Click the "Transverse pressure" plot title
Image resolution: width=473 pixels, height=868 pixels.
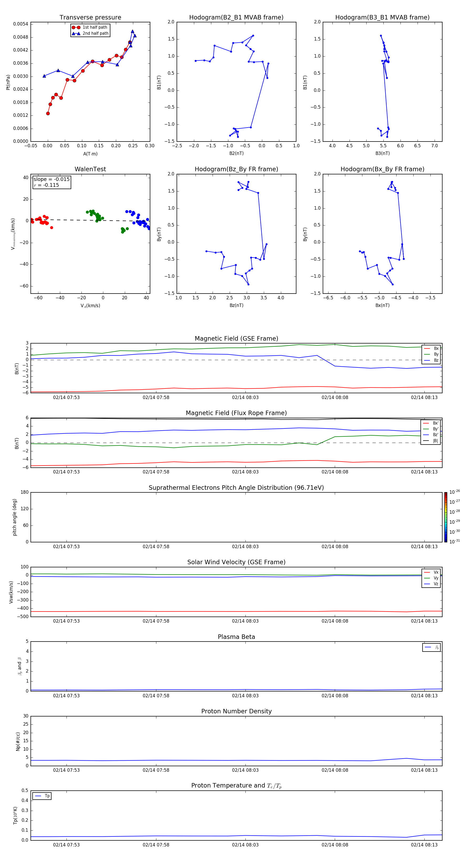(90, 18)
